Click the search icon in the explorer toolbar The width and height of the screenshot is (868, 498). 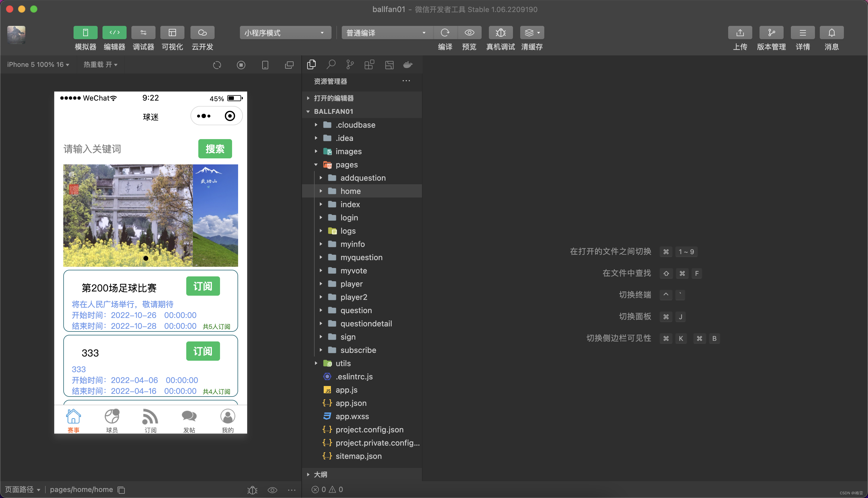click(331, 64)
